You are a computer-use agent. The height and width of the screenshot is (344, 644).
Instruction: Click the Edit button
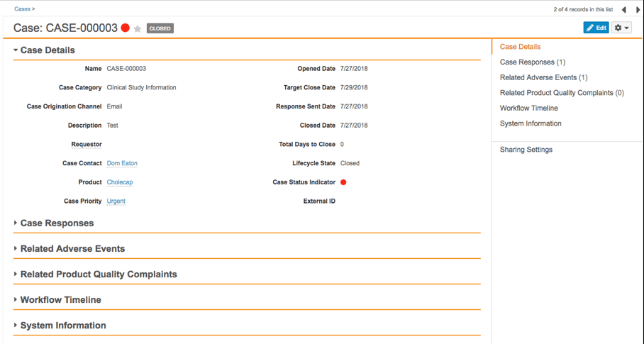[x=596, y=28]
